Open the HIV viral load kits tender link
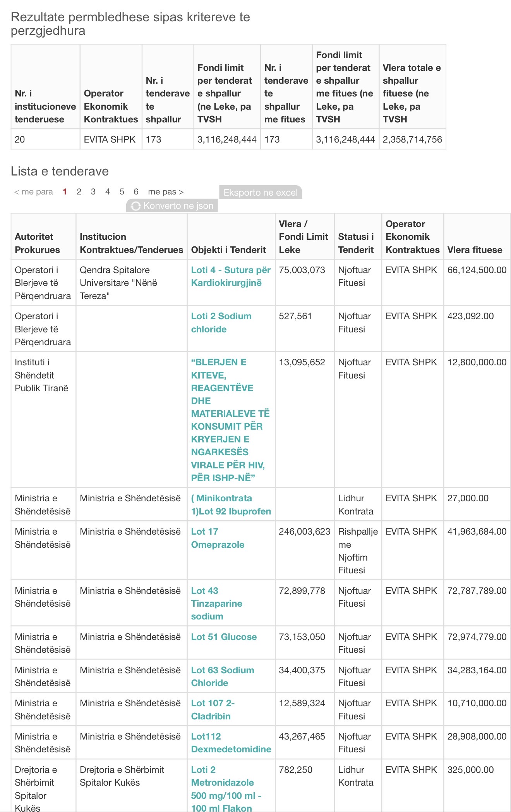 tap(230, 420)
